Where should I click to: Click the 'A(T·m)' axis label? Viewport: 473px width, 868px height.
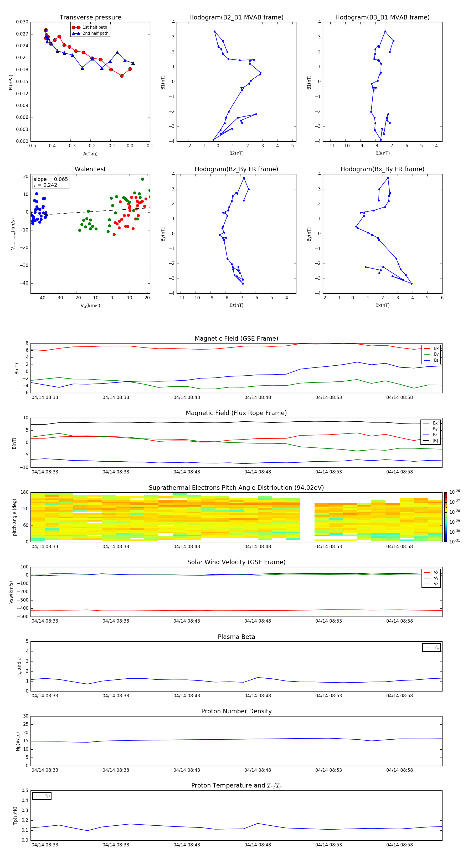[90, 154]
